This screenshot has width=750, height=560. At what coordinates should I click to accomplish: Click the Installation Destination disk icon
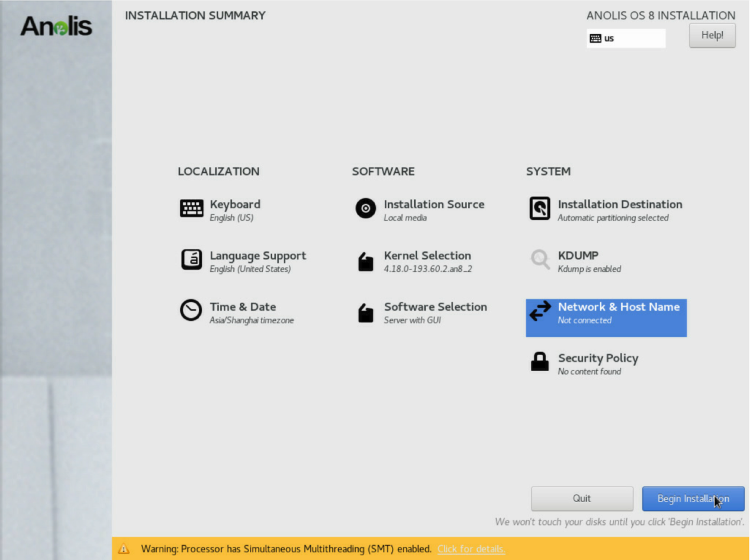[x=540, y=208]
